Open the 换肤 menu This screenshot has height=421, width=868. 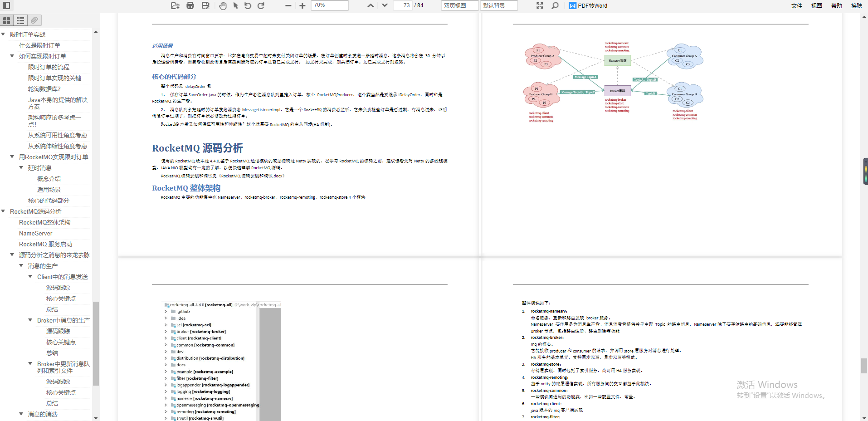[x=857, y=5]
